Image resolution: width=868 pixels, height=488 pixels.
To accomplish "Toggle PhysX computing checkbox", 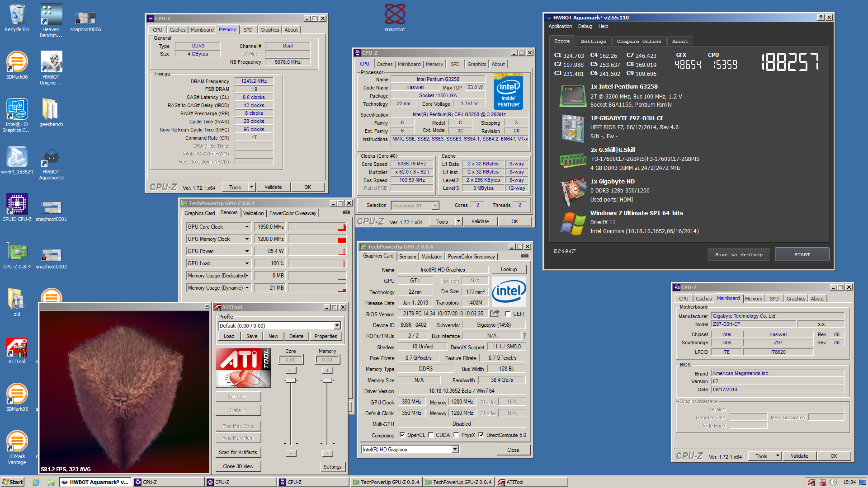I will [x=457, y=435].
